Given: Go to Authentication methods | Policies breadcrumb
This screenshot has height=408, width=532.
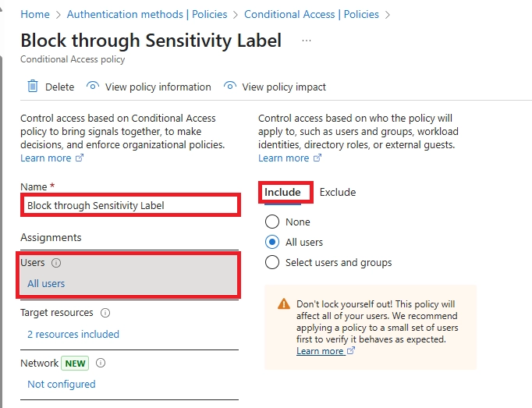Looking at the screenshot, I should (x=147, y=14).
